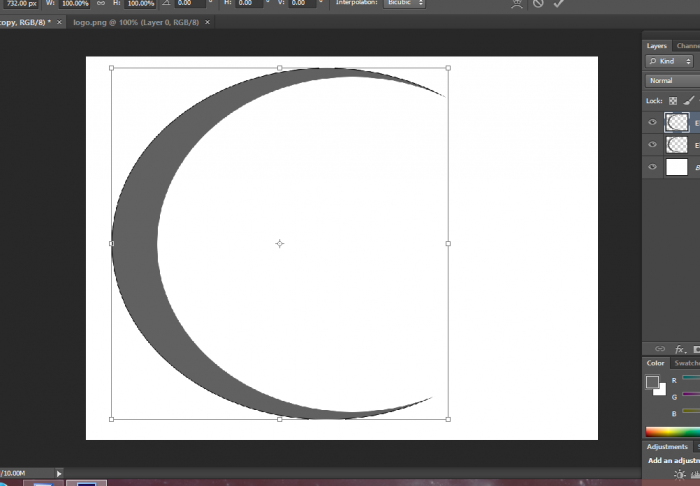Viewport: 700px width, 486px height.
Task: Cancel the transform with the circle-slash icon
Action: (x=538, y=4)
